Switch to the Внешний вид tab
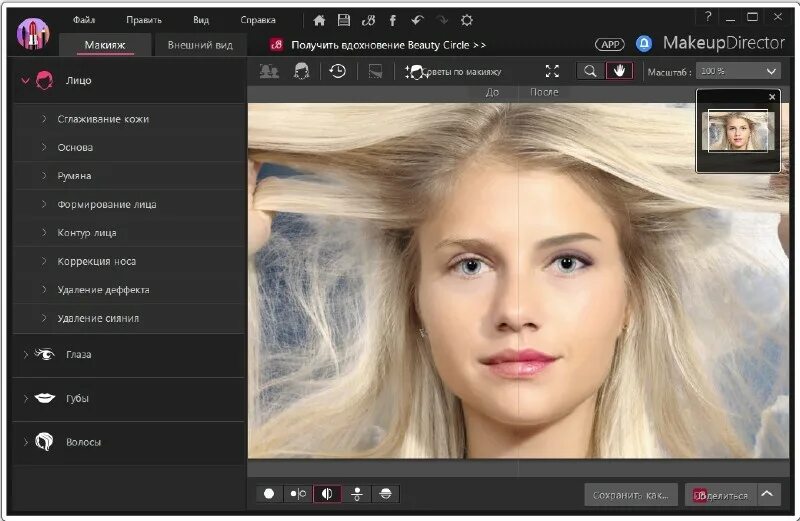Image resolution: width=800 pixels, height=521 pixels. (200, 45)
